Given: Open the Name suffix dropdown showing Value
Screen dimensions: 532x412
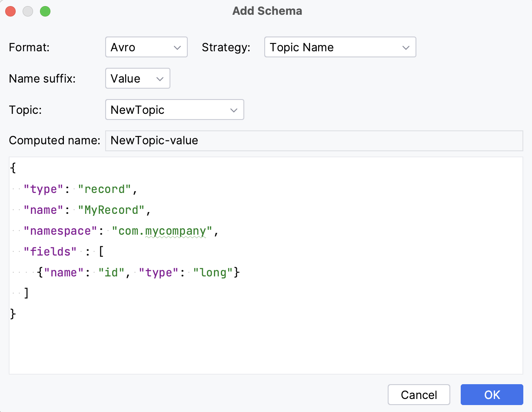Looking at the screenshot, I should 137,78.
